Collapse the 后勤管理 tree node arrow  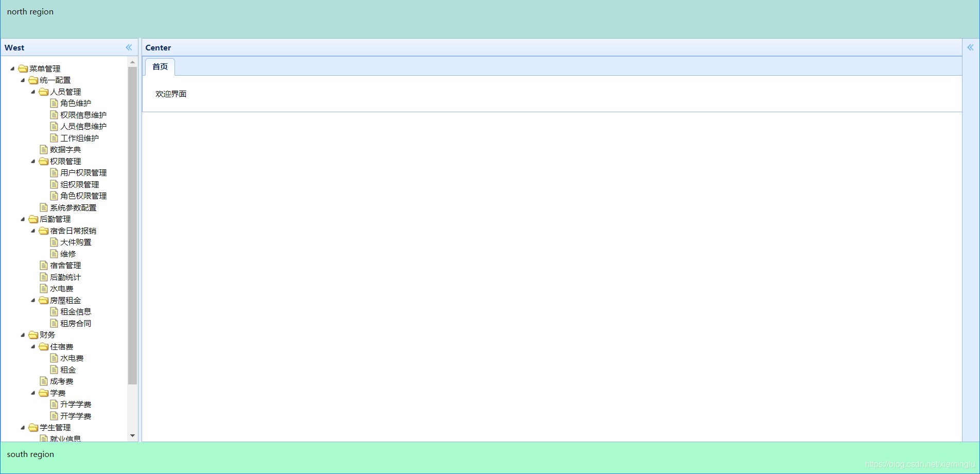pyautogui.click(x=23, y=219)
